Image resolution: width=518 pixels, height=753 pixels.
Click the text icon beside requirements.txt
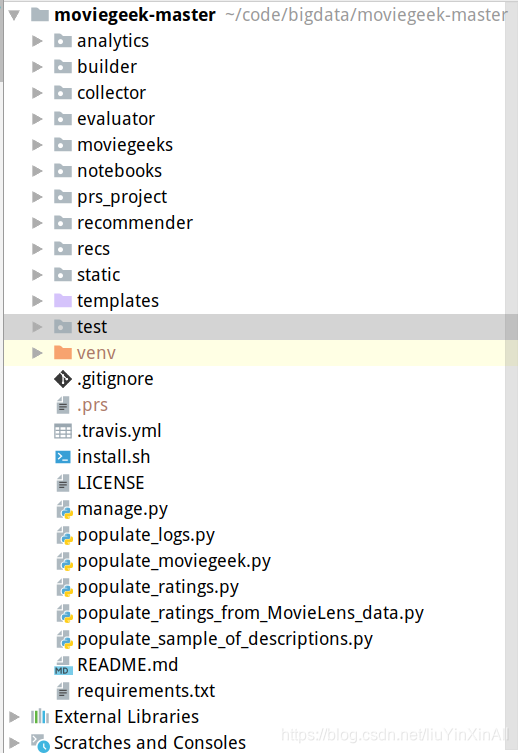coord(62,691)
